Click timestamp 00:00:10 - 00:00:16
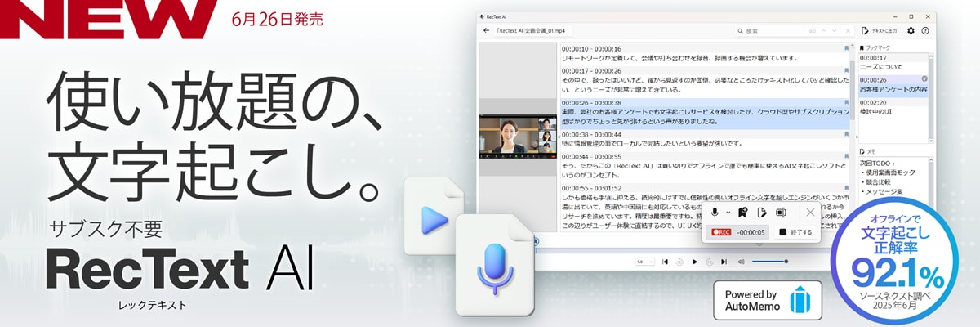Viewport: 980px width, 327px height. (x=591, y=48)
